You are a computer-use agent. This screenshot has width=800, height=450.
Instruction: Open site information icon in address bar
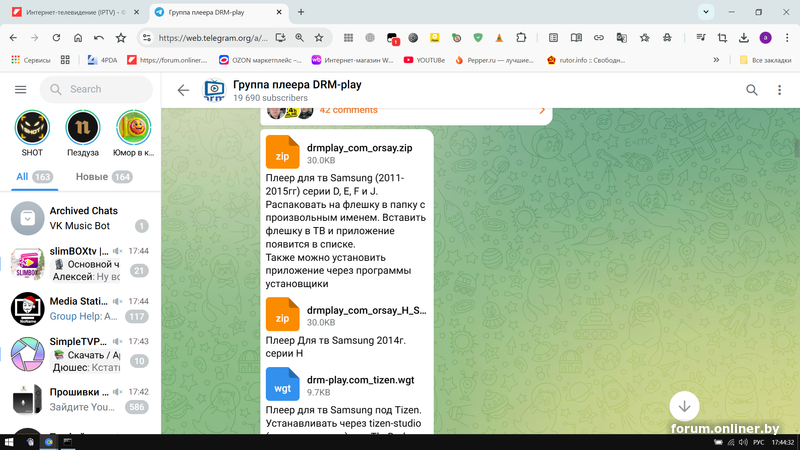(147, 38)
